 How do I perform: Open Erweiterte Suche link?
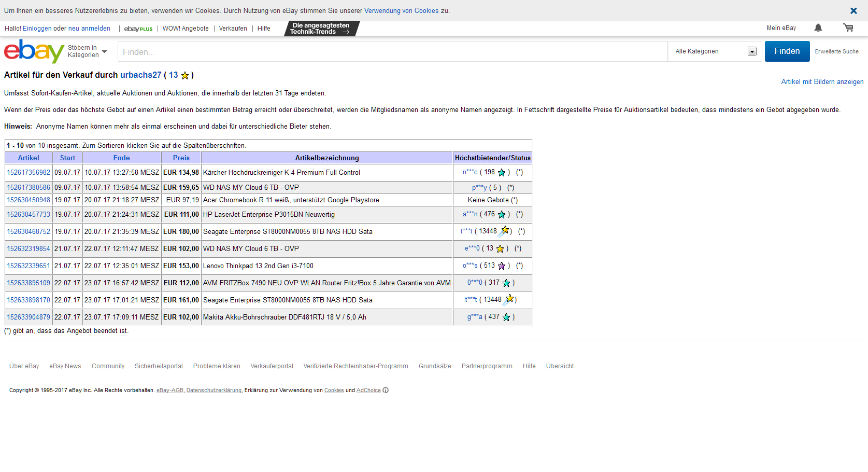click(x=836, y=51)
